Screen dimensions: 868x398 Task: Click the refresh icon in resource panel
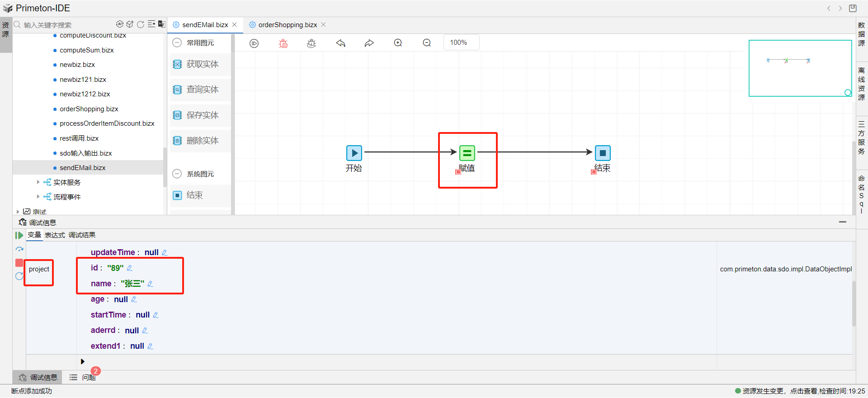141,24
